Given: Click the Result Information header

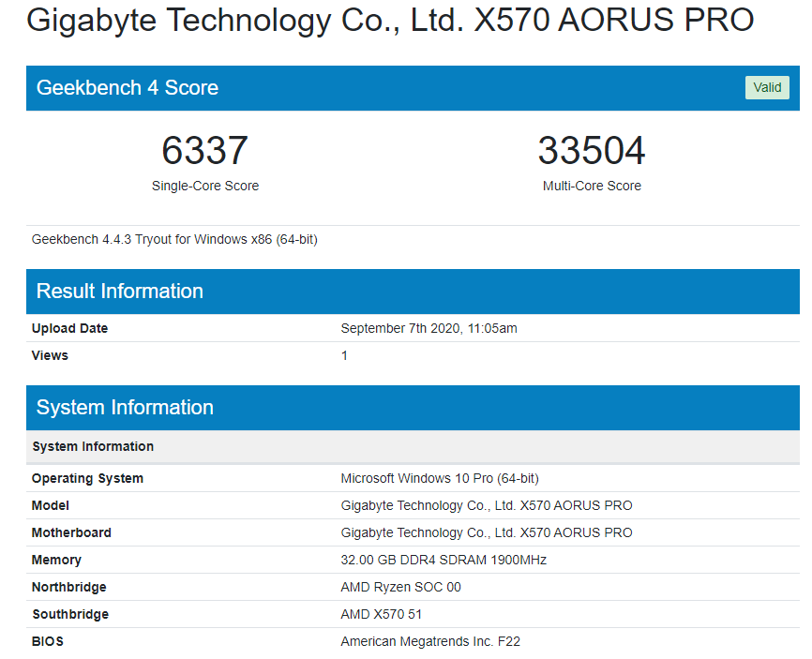Looking at the screenshot, I should (413, 292).
